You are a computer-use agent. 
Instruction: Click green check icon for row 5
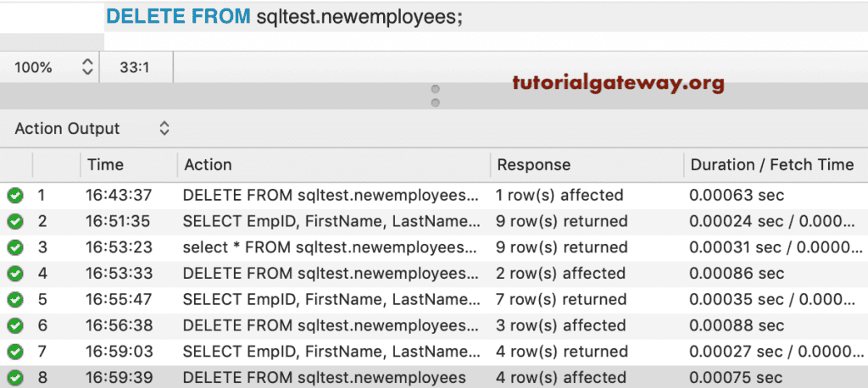click(x=15, y=300)
